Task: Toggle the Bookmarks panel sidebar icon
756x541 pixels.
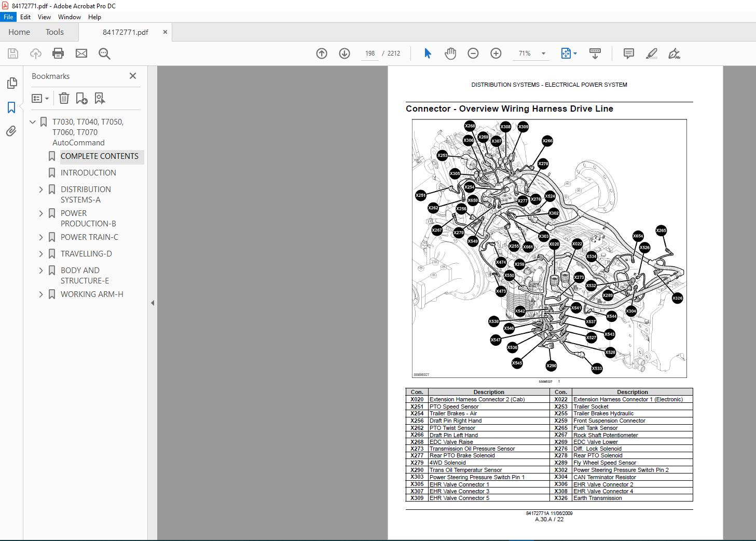Action: coord(11,107)
